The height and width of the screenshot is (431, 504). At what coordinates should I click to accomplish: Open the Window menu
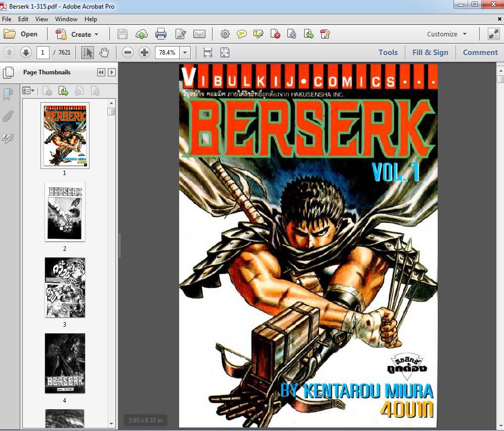[x=66, y=19]
